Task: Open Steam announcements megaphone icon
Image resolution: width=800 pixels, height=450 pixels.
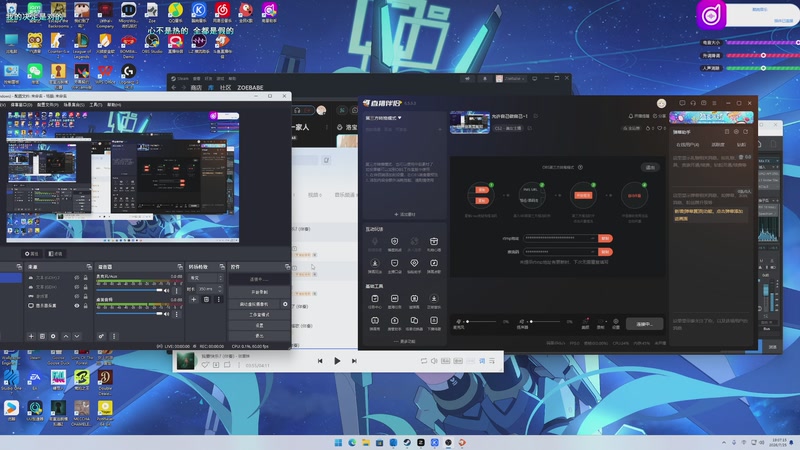Action: pyautogui.click(x=467, y=79)
